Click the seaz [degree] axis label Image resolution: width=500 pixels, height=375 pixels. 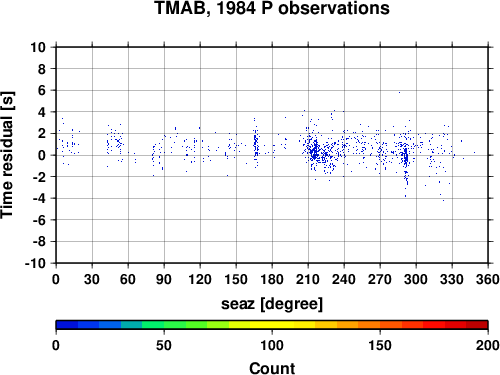click(272, 304)
